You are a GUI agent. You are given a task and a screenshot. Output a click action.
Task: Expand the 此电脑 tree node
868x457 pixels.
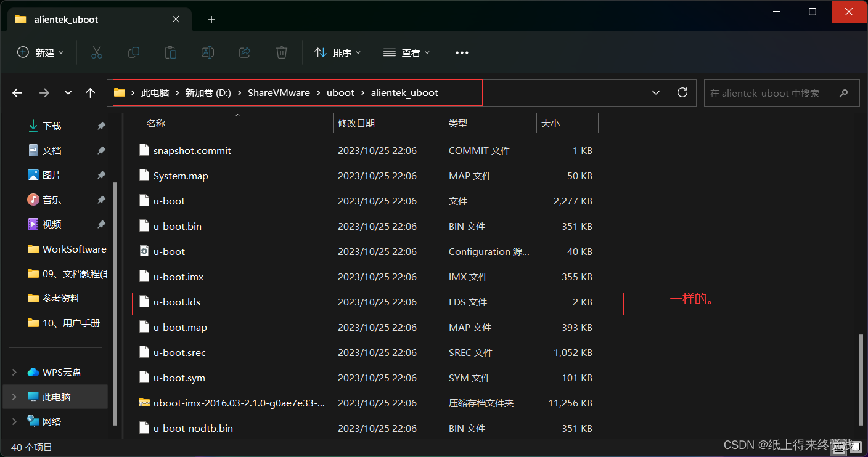click(14, 397)
